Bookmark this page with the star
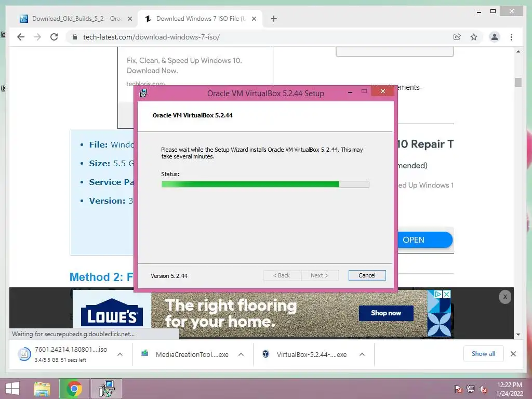This screenshot has width=532, height=399. 474,37
